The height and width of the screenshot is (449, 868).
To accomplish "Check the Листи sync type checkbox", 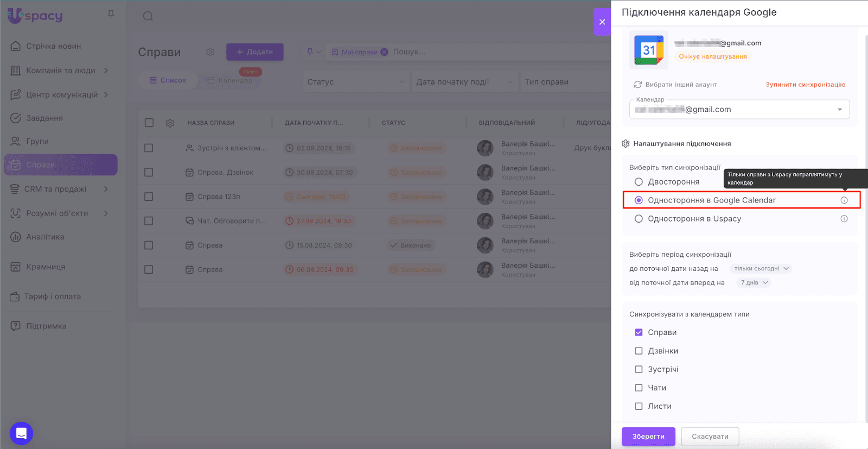I will (639, 406).
